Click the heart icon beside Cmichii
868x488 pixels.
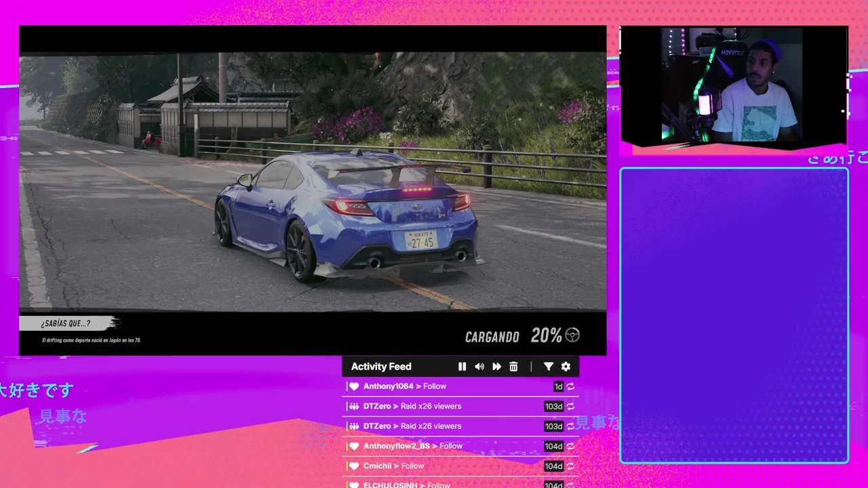pyautogui.click(x=353, y=466)
